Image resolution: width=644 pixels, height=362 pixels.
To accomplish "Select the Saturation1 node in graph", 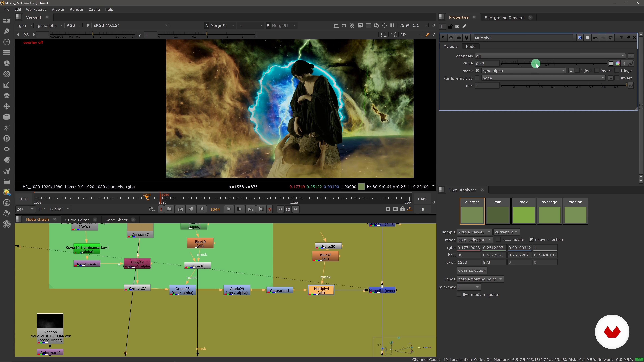I will 280,290.
